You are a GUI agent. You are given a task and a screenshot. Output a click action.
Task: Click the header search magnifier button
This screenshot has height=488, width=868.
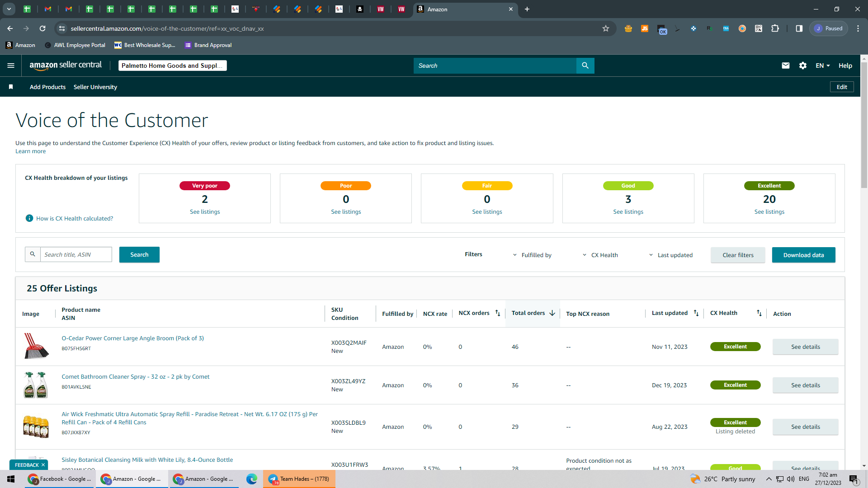coord(585,66)
